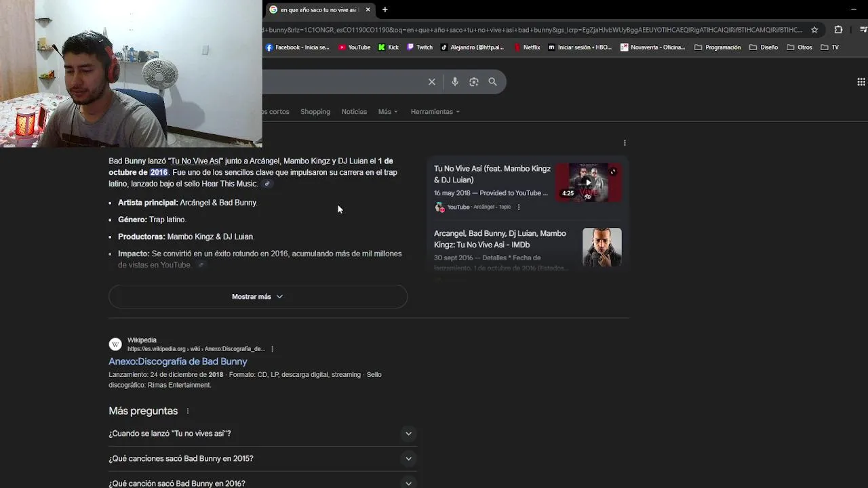Switch to the Noticias results tab

pyautogui.click(x=354, y=112)
